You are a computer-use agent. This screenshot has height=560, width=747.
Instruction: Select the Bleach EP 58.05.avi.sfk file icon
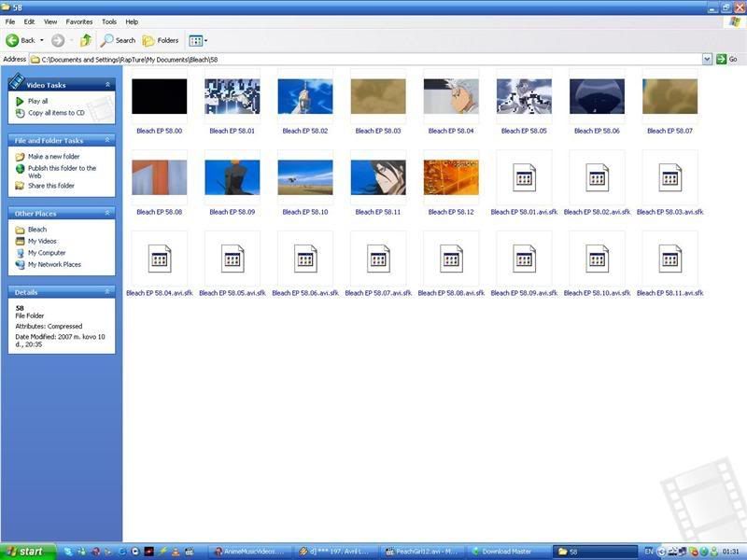232,259
